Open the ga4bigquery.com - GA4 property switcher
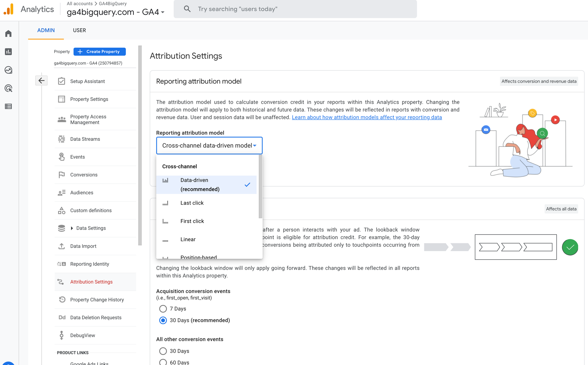 pyautogui.click(x=115, y=12)
